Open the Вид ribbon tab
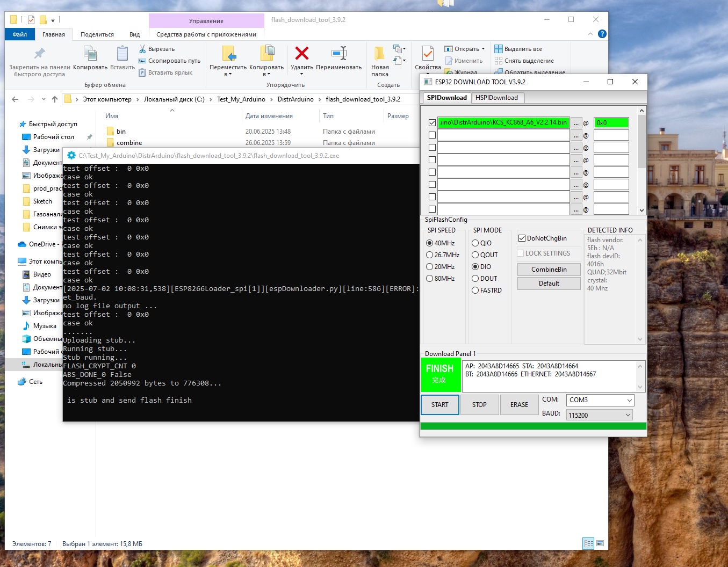728x567 pixels. coord(134,34)
